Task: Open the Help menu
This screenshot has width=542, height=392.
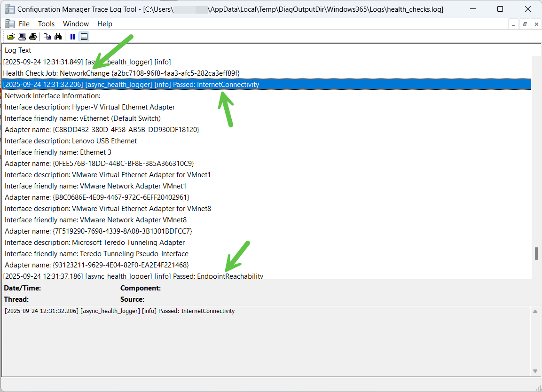Action: (105, 24)
